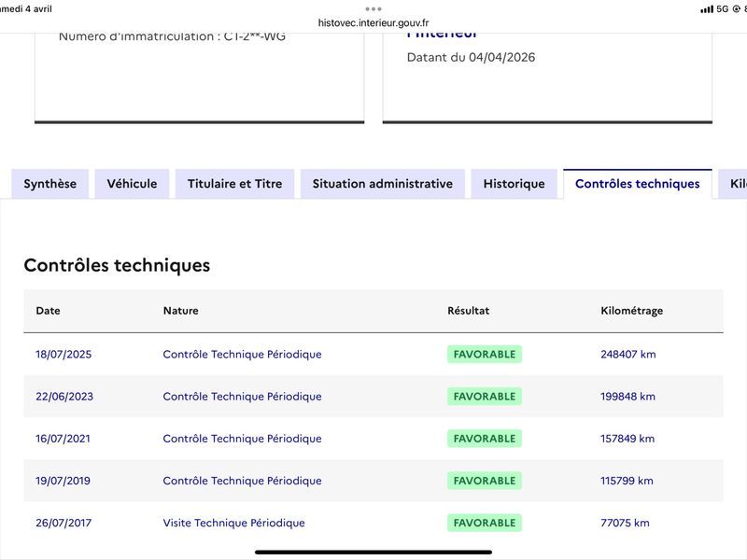Viewport: 747px width, 560px height.
Task: Click the Kilométrage column header
Action: coord(631,311)
